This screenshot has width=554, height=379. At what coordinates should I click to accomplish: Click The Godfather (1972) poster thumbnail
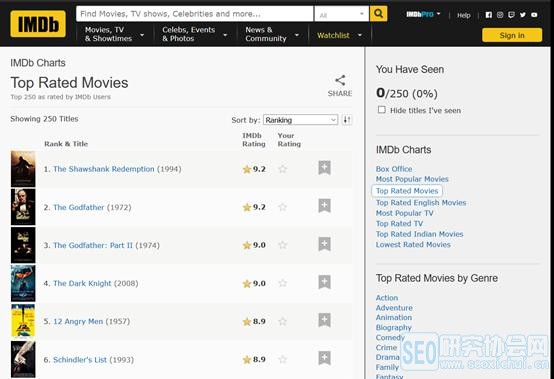coord(23,207)
